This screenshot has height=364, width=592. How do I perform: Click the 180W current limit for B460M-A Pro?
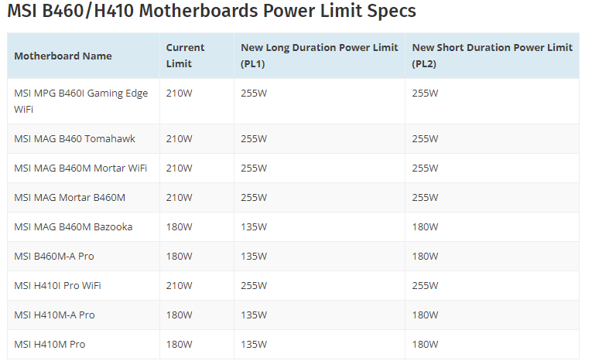pyautogui.click(x=179, y=257)
